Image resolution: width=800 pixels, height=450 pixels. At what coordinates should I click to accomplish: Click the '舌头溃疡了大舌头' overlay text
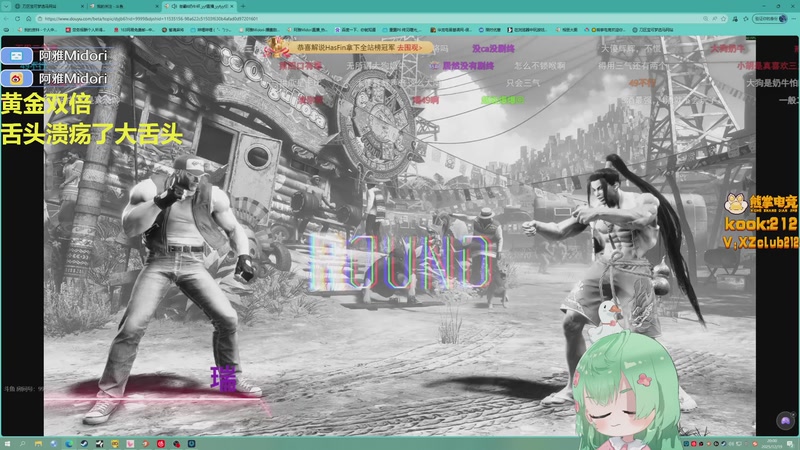(92, 134)
